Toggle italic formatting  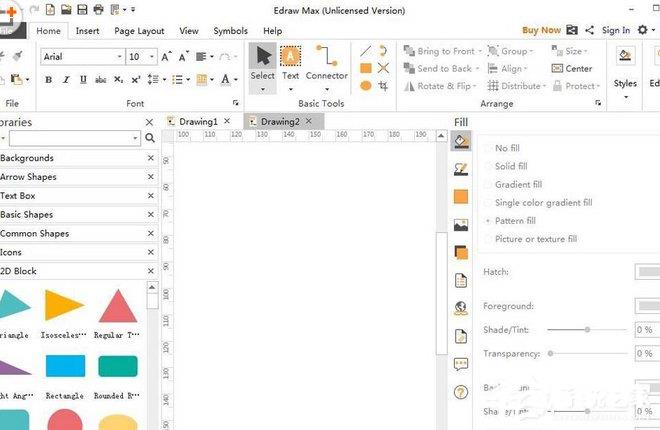click(66, 80)
